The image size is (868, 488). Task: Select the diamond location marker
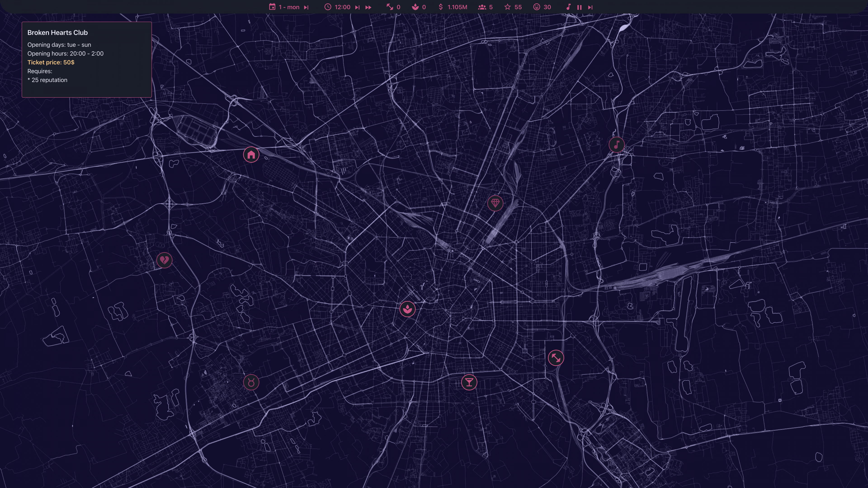495,203
